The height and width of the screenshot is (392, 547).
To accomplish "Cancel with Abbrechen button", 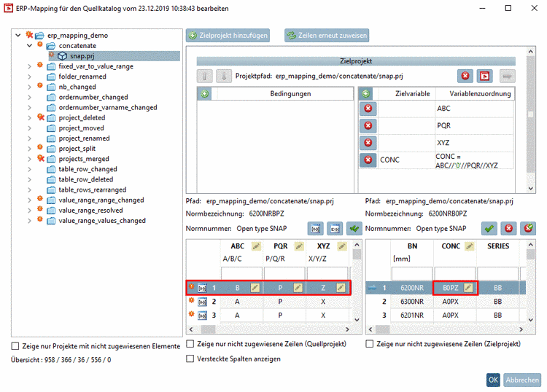I will 522,380.
